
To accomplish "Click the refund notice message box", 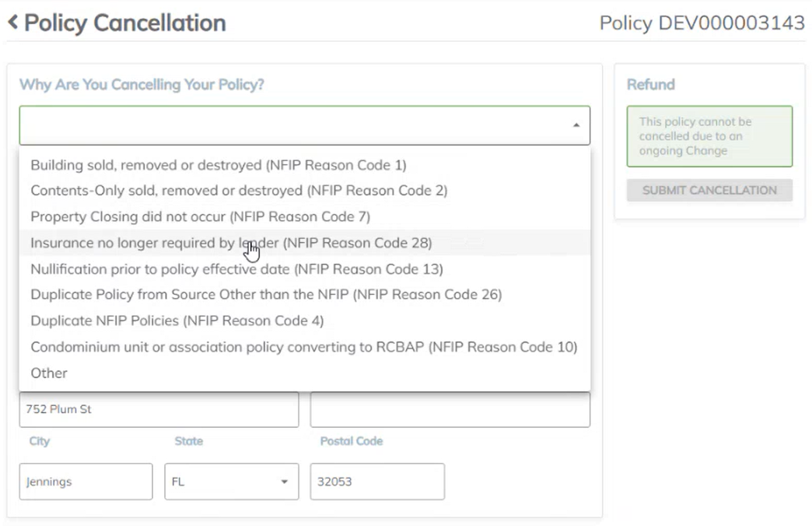I will [709, 136].
